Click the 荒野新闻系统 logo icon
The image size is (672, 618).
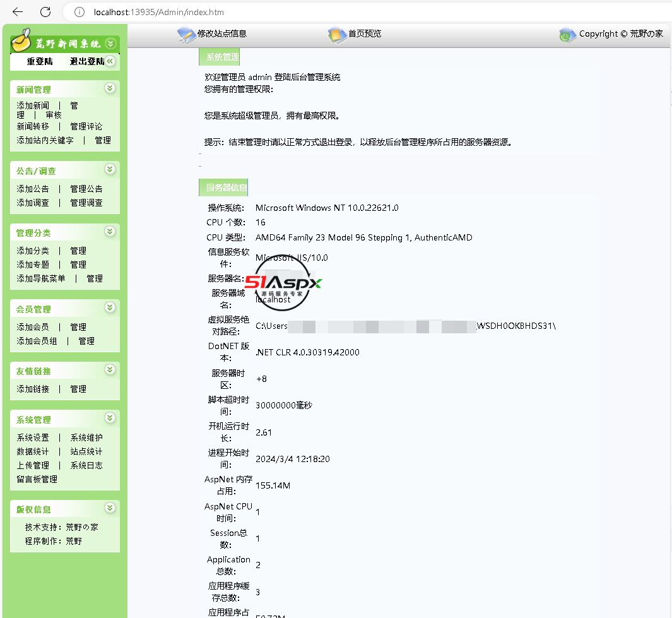pos(21,40)
